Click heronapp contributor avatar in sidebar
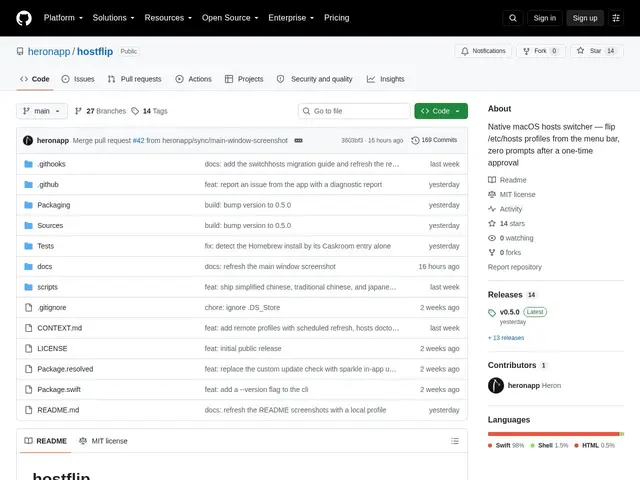 coord(496,385)
